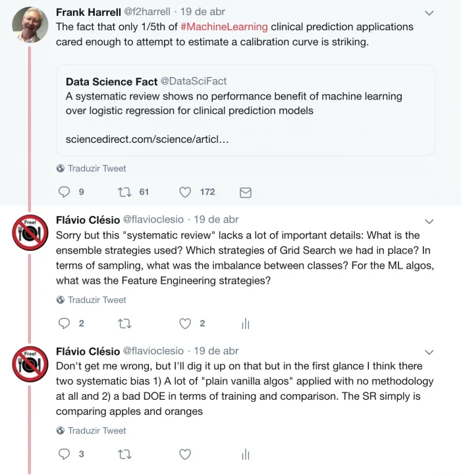Reply to the "apples and oranges" tweet
Viewport: 461px width, 476px height.
[64, 454]
